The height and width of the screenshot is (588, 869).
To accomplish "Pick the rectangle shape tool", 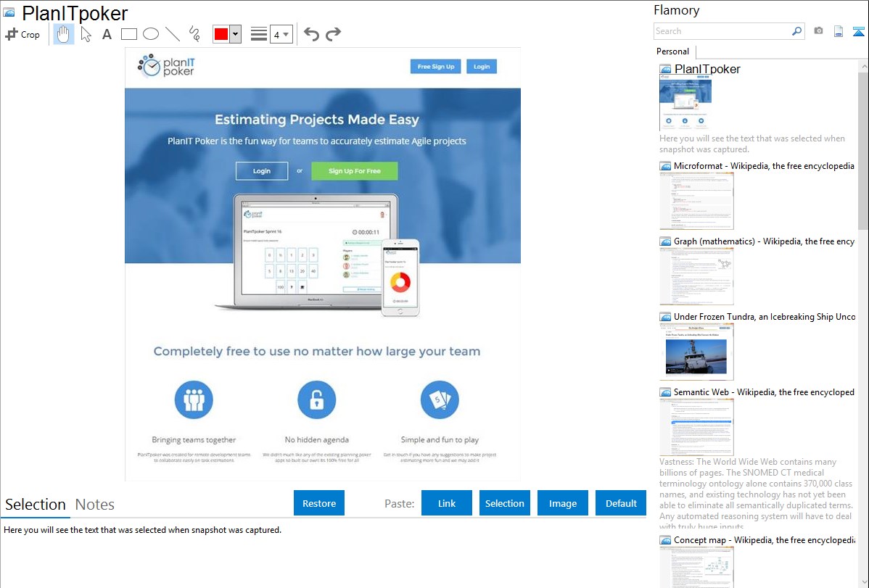I will [129, 34].
